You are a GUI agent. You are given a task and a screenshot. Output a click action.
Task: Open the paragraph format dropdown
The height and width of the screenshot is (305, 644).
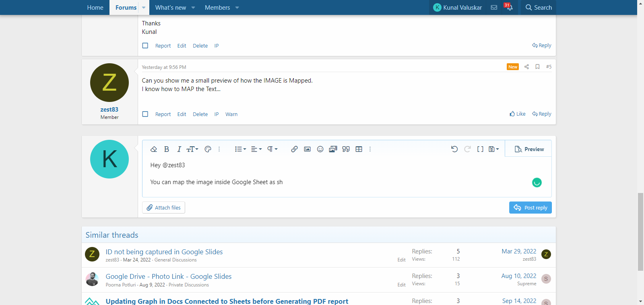point(272,149)
